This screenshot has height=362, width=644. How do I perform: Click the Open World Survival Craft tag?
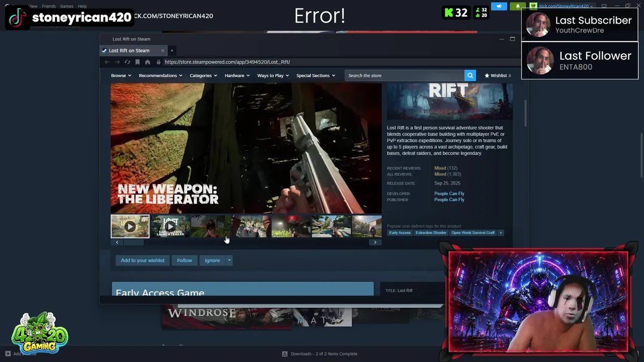point(473,233)
